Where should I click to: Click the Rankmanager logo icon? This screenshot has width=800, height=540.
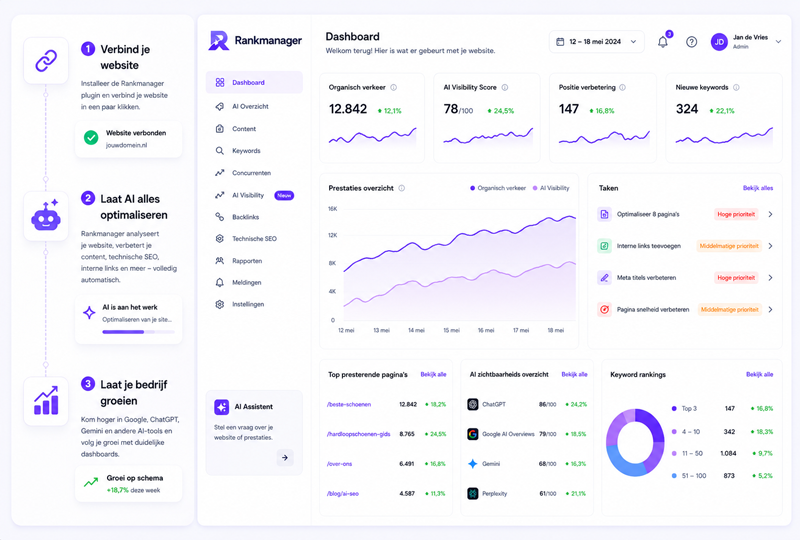pos(219,41)
